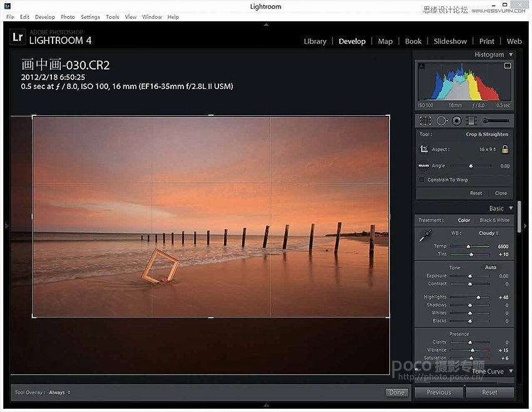Collapse the Histogram panel triangle
The height and width of the screenshot is (412, 532).
pos(511,54)
